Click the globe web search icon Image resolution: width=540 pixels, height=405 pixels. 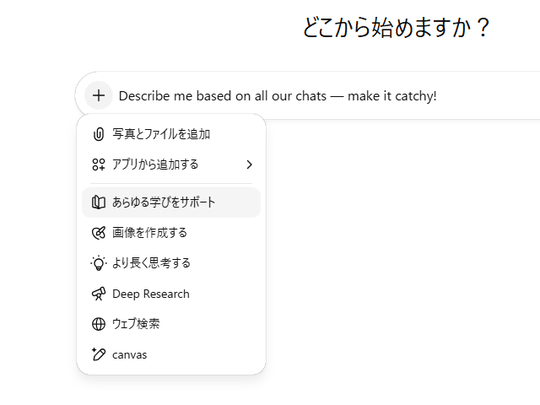point(98,324)
